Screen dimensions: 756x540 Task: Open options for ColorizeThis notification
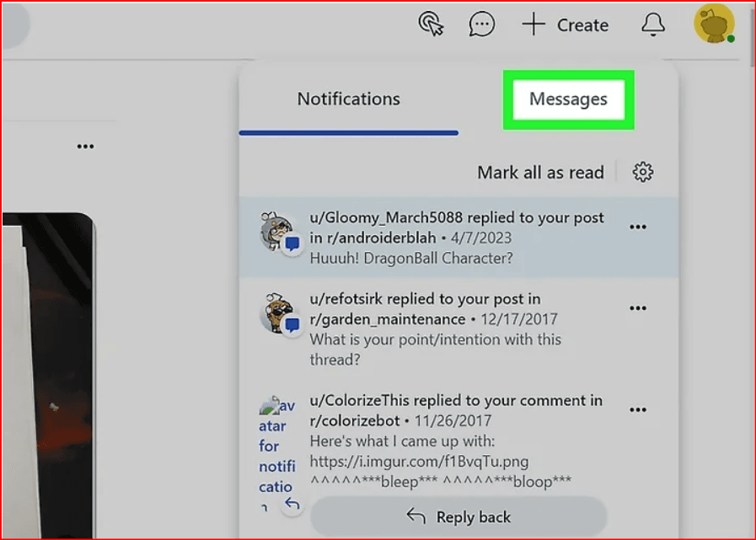tap(638, 410)
